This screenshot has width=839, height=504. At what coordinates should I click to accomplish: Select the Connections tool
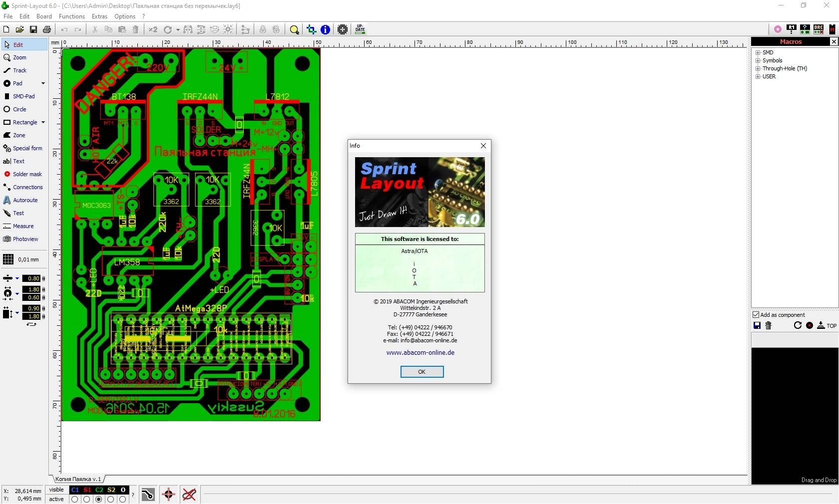click(24, 187)
